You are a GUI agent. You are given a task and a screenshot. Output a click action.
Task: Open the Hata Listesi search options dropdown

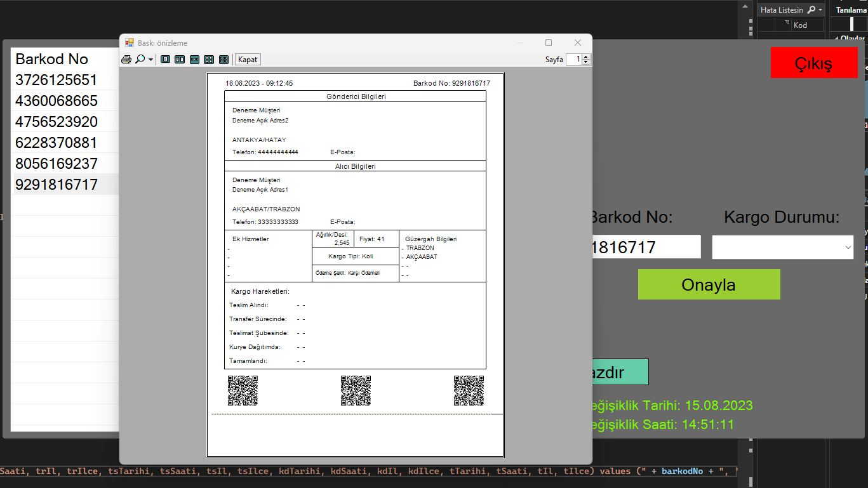820,10
